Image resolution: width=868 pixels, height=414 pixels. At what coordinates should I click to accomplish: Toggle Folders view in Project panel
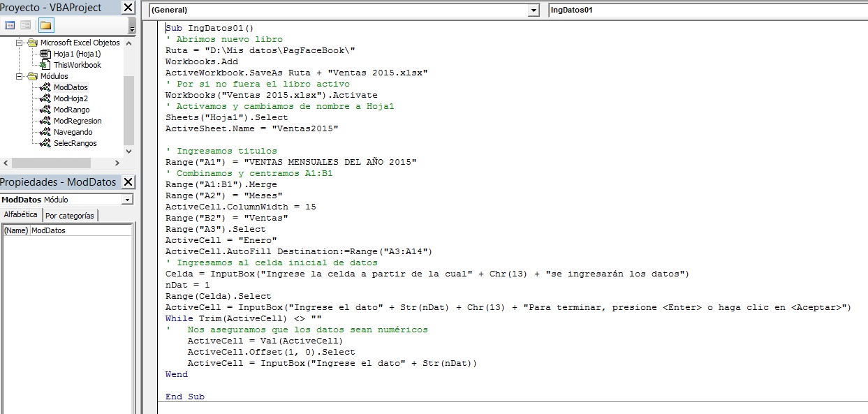46,25
